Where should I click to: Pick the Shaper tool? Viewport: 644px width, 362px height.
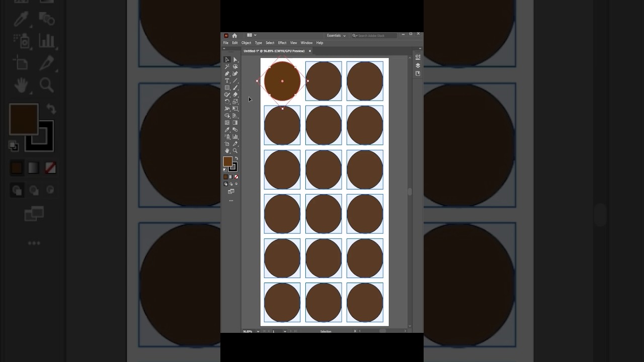(227, 95)
